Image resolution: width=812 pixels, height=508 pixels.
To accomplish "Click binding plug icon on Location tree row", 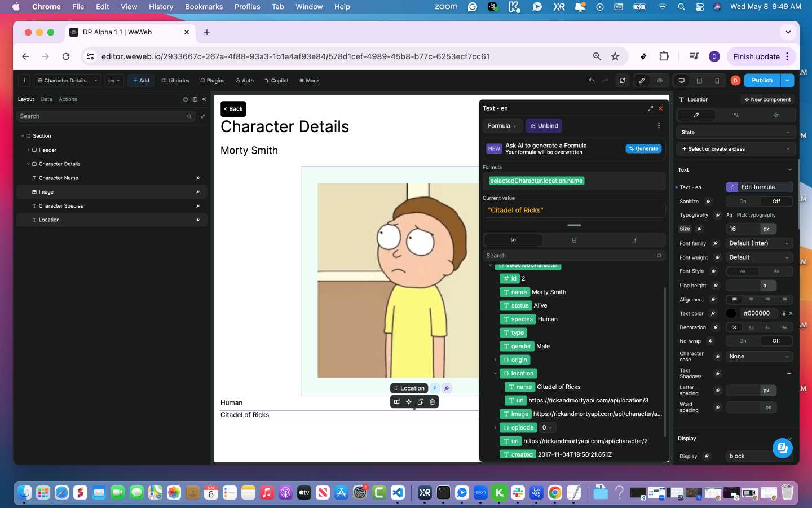I will [x=198, y=220].
